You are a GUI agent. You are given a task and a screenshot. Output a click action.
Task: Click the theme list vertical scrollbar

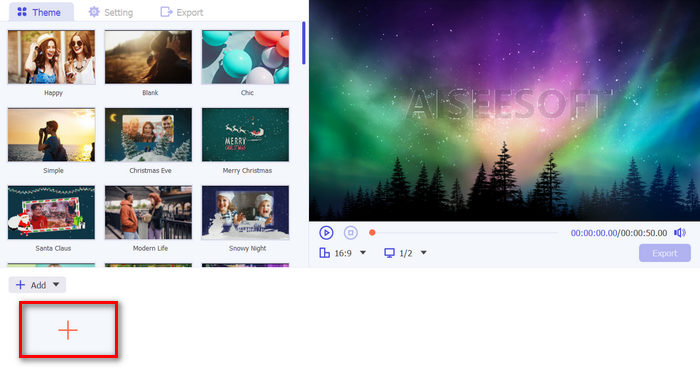pos(304,43)
